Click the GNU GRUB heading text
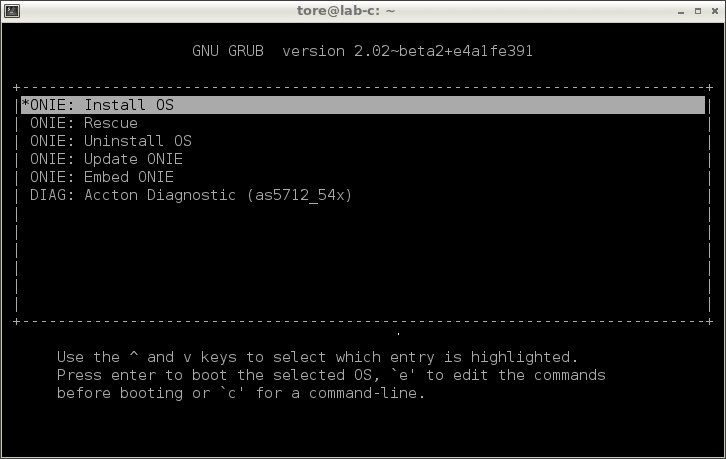 coord(228,51)
